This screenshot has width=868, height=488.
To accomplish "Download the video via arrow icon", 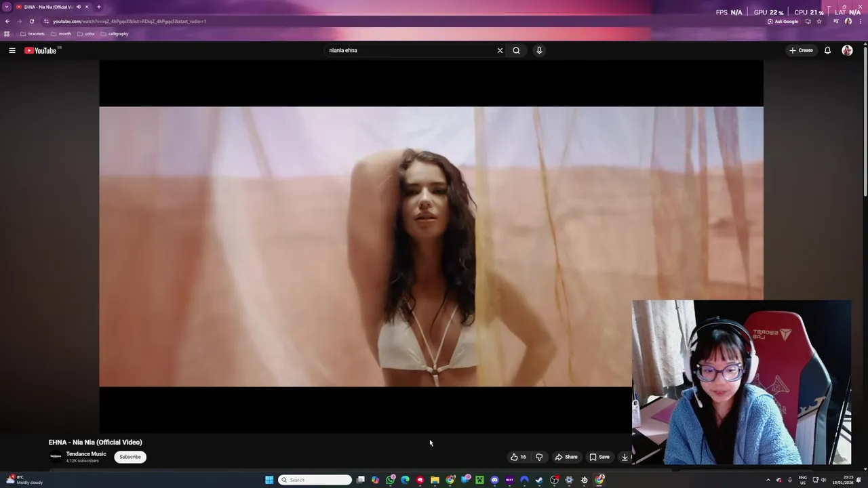I will point(625,457).
